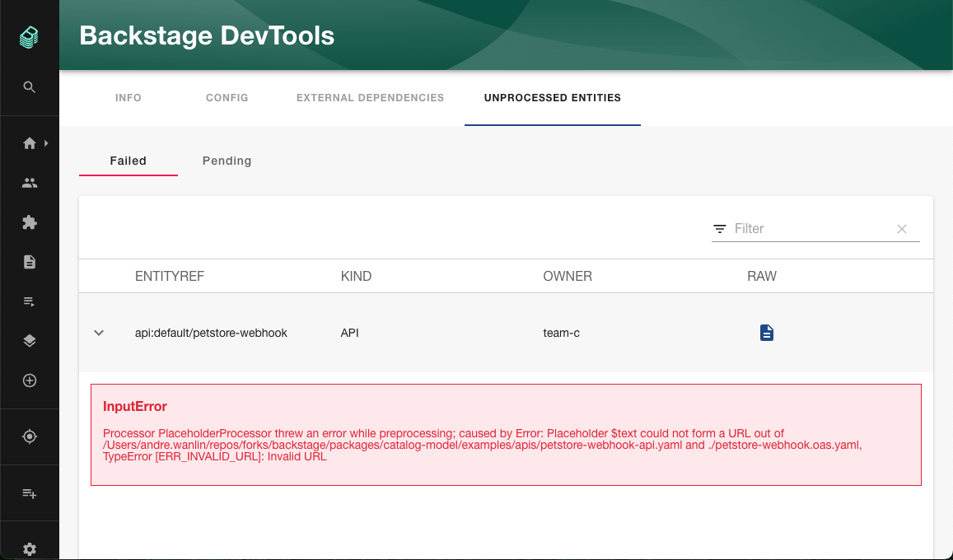
Task: Click the Backstage logo icon
Action: (x=29, y=38)
